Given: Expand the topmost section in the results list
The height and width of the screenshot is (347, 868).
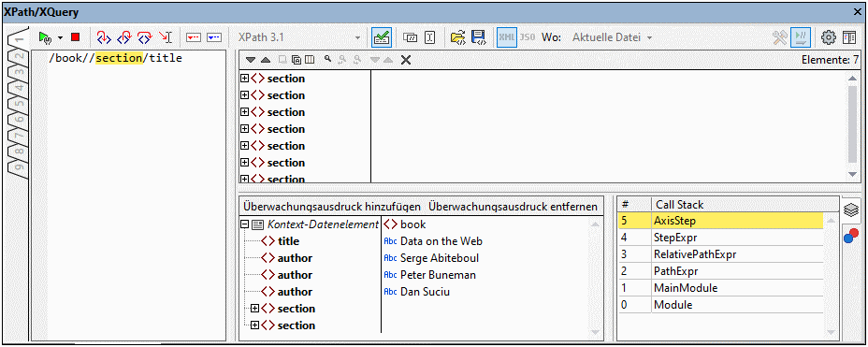Looking at the screenshot, I should [x=245, y=79].
